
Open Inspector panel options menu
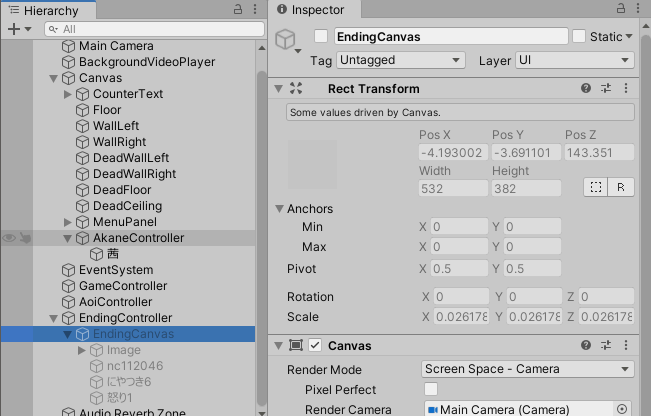(x=638, y=8)
